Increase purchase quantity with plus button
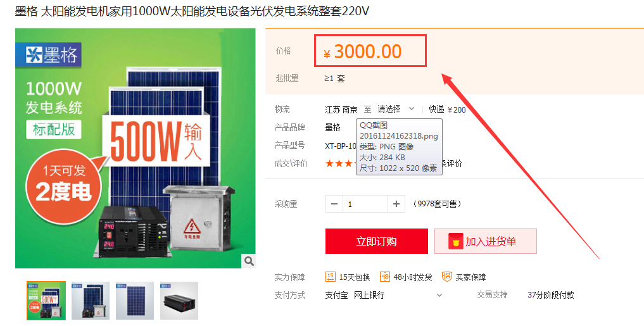Screen dimensions: 644x326 tap(396, 204)
